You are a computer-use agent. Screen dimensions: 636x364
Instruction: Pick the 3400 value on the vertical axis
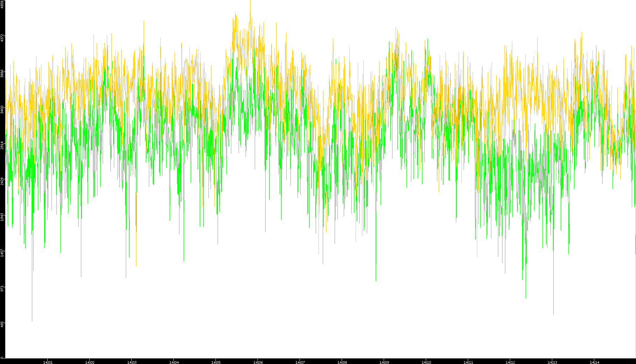[2, 109]
